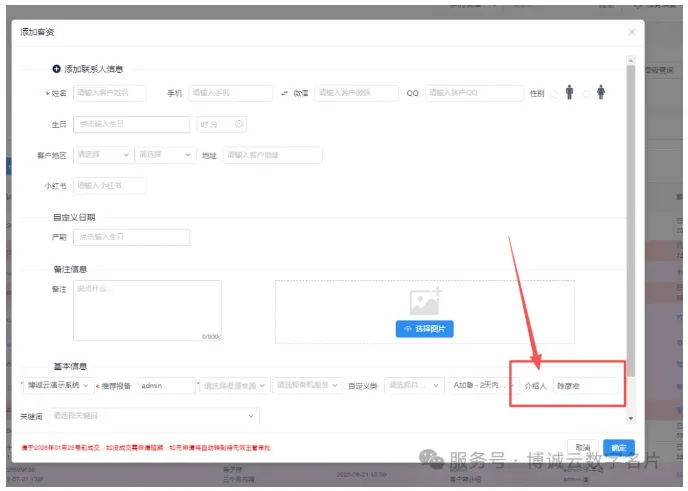Open the A加急 - 2天内 priority dropdown
Image resolution: width=688 pixels, height=491 pixels.
(475, 385)
